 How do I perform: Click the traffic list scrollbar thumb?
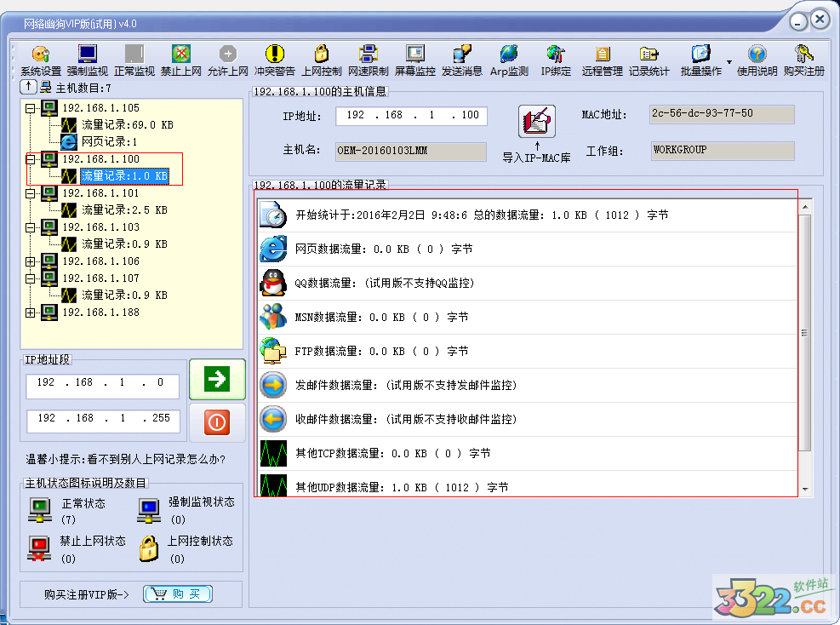[x=805, y=332]
